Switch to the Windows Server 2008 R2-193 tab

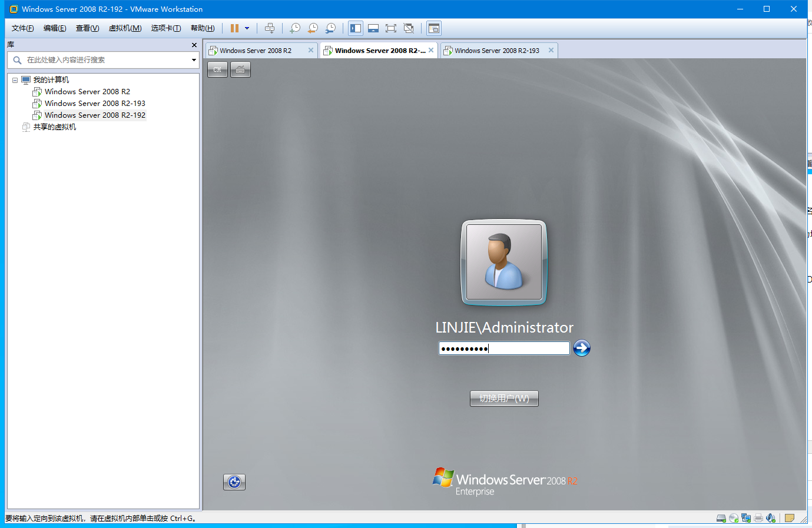click(x=496, y=51)
